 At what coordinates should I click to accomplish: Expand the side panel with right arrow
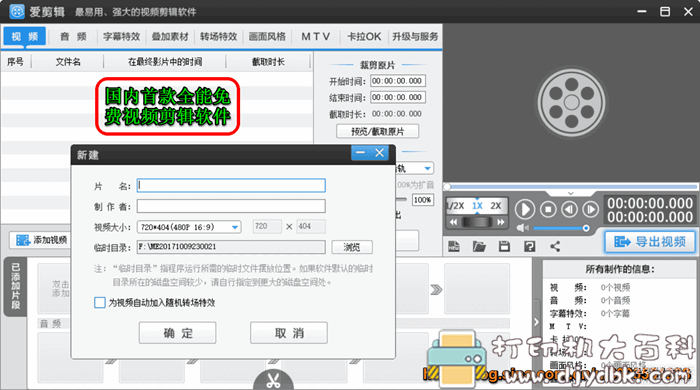536,321
